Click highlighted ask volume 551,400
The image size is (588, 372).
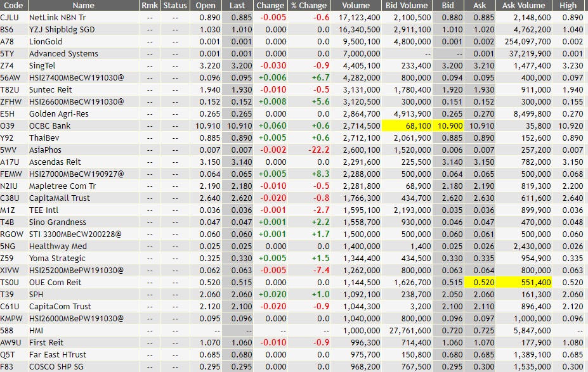(x=524, y=283)
